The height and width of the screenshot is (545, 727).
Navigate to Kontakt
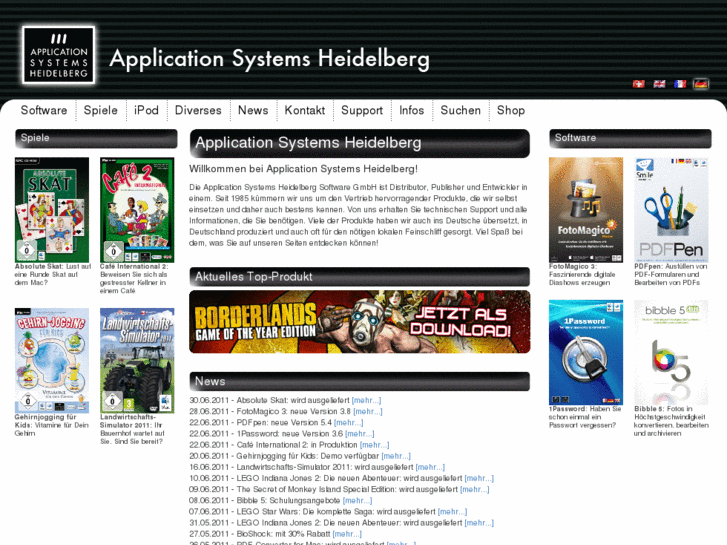(x=305, y=110)
